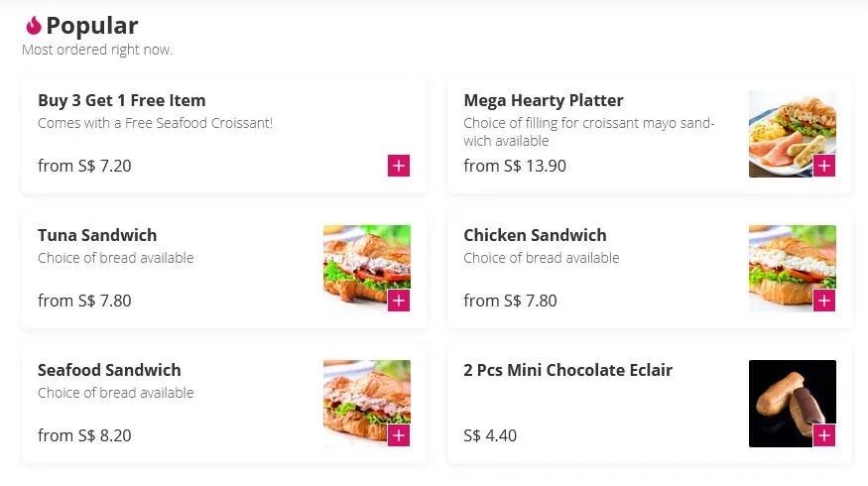The width and height of the screenshot is (868, 486).
Task: Click the S$ 13.90 platter price
Action: click(515, 166)
